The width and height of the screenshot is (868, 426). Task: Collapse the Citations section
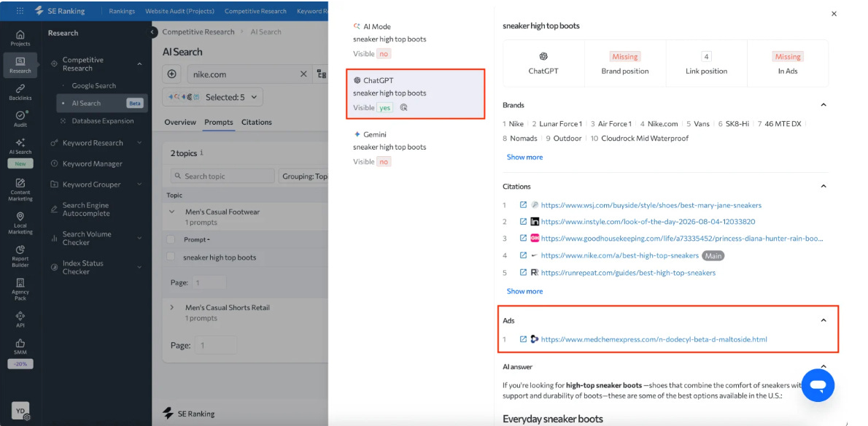click(824, 187)
